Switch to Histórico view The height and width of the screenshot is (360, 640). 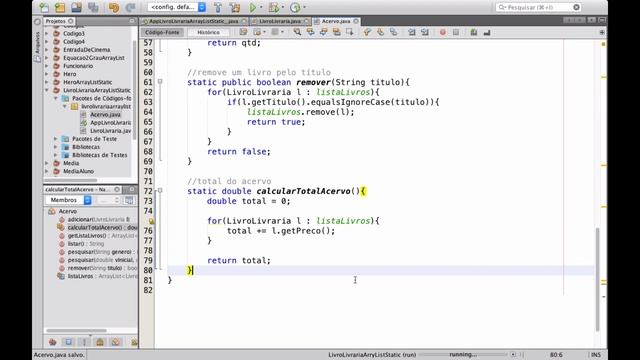point(208,32)
